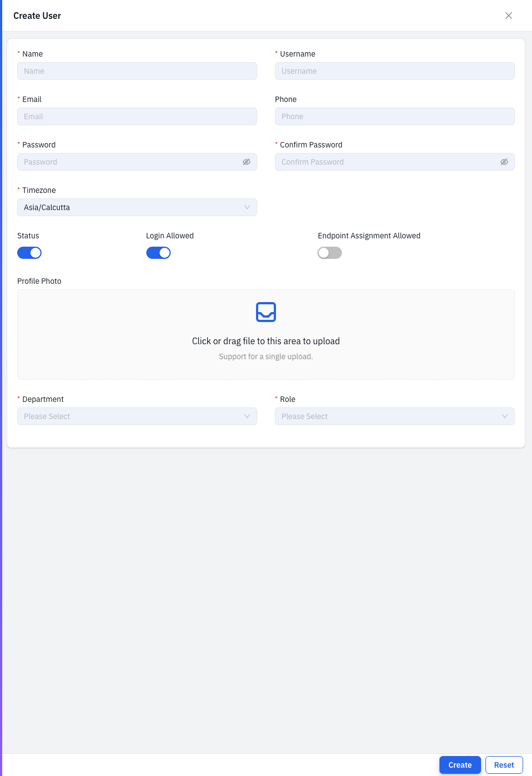Click the 'Endpoint Assignment Allowed' label

[369, 236]
